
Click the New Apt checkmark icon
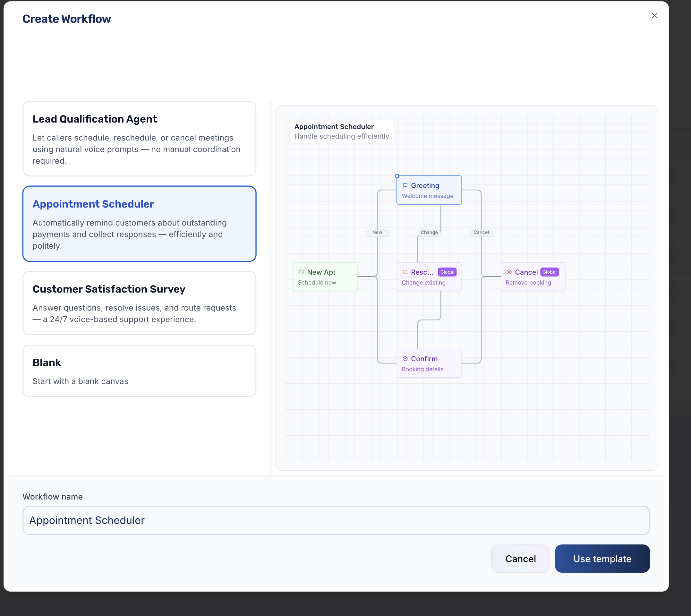(301, 272)
